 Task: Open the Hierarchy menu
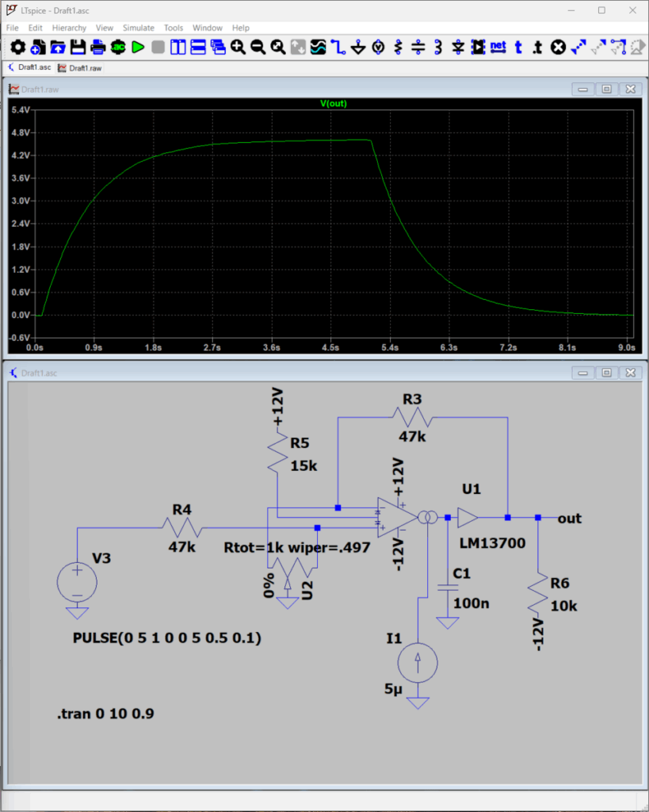[69, 28]
